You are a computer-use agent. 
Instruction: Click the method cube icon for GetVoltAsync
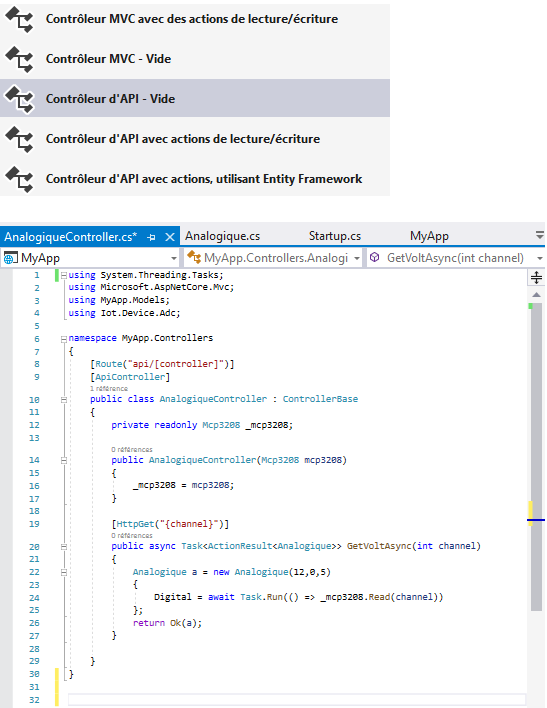coord(374,257)
